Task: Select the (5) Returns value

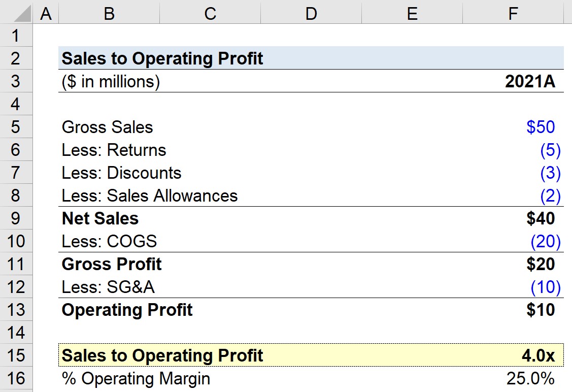Action: click(x=550, y=150)
